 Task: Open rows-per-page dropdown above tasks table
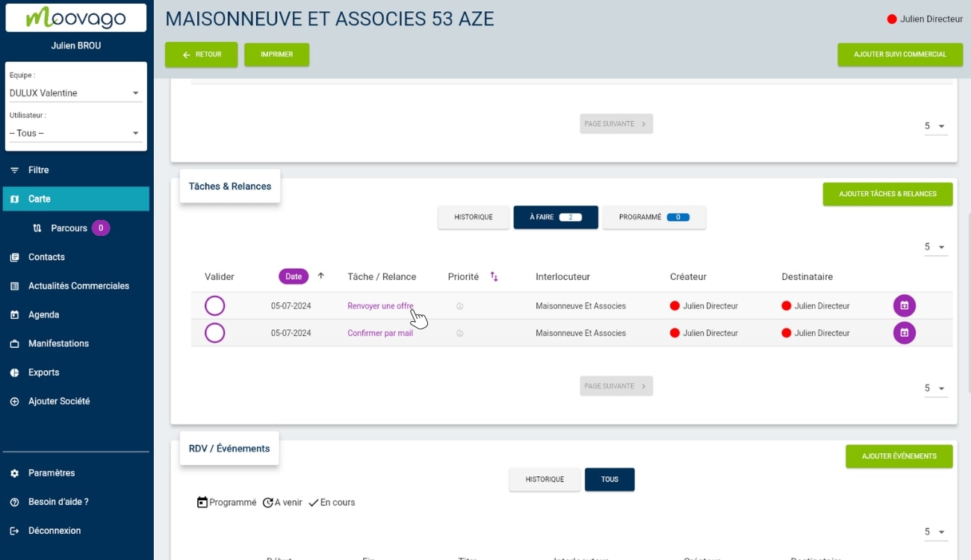click(936, 247)
